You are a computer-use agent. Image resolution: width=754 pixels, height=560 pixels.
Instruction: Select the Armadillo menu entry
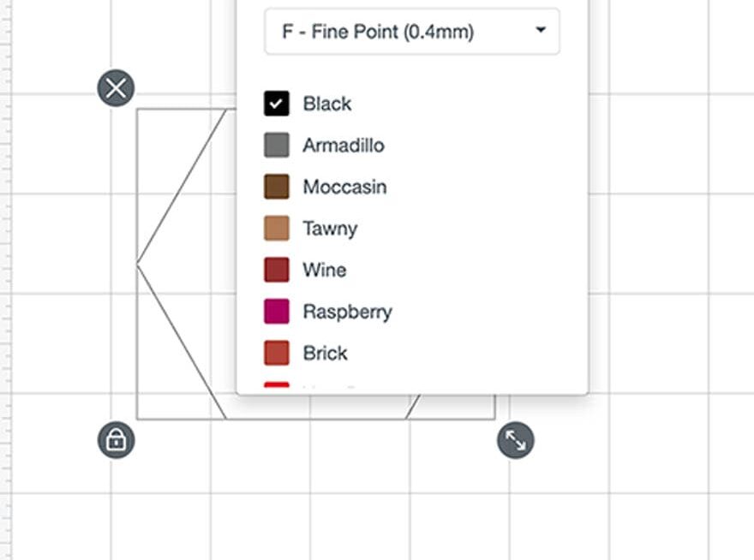click(343, 145)
